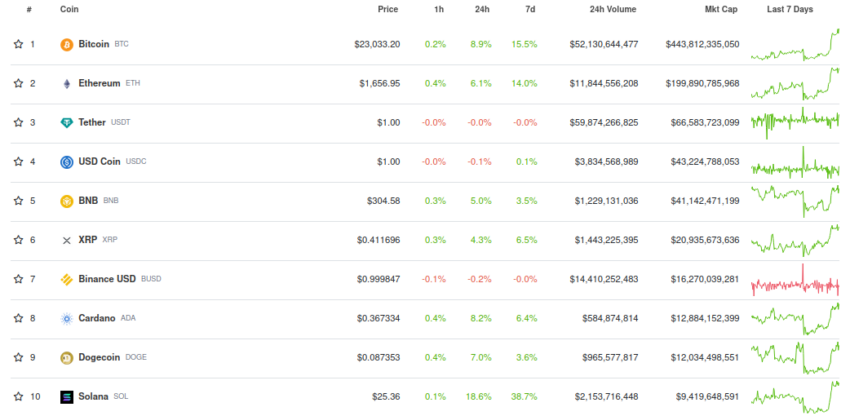Click the Ethereum diamond icon
This screenshot has width=850, height=416.
(67, 84)
